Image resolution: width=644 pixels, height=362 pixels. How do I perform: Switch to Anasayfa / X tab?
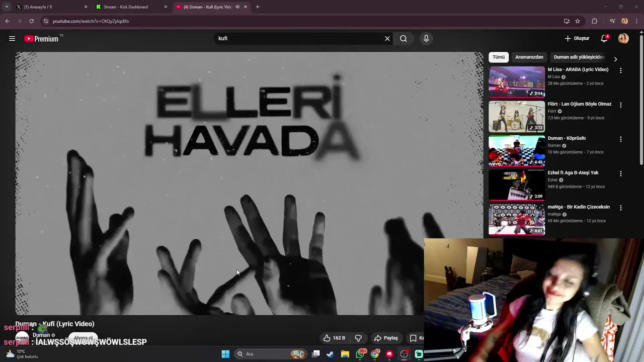[x=50, y=7]
